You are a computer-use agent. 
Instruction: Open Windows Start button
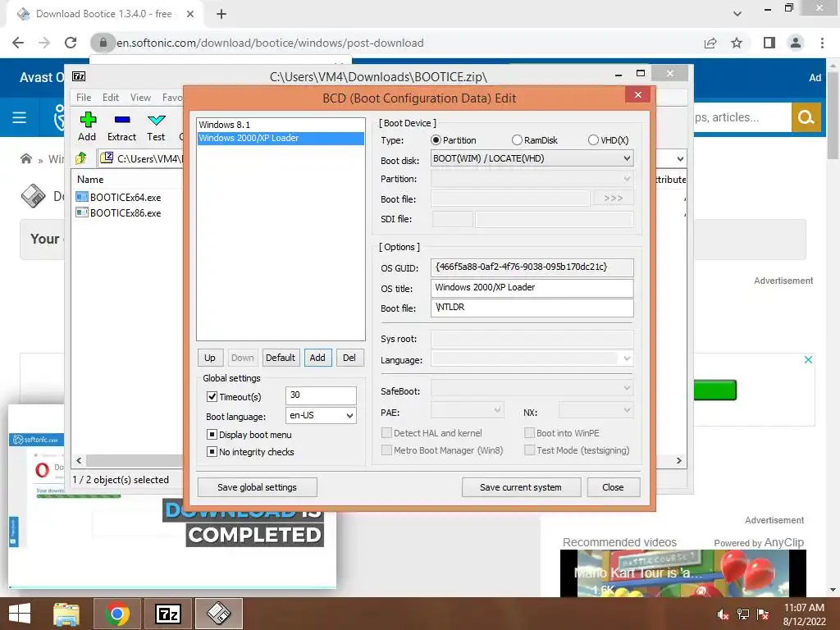(20, 614)
